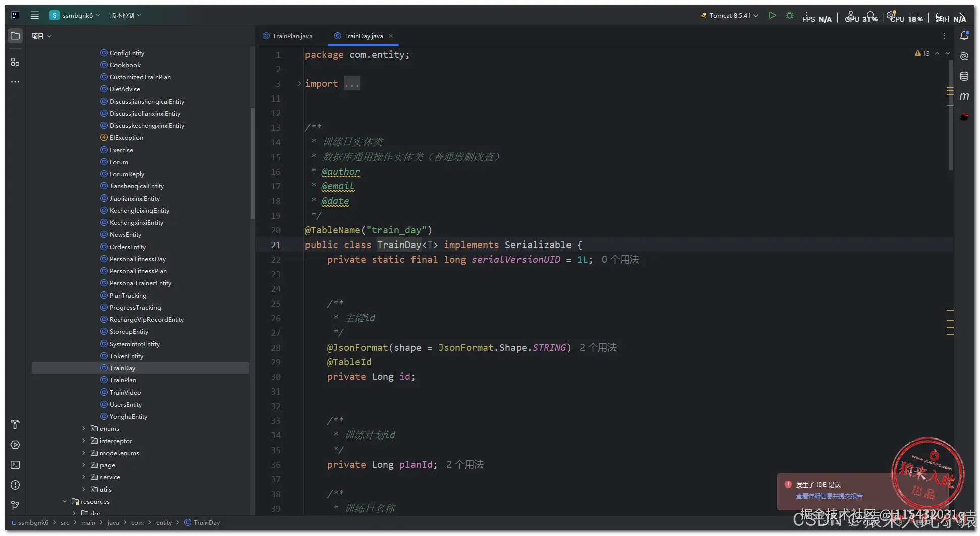Open the red plugin icon in right sidebar
This screenshot has width=980, height=536.
pos(964,117)
